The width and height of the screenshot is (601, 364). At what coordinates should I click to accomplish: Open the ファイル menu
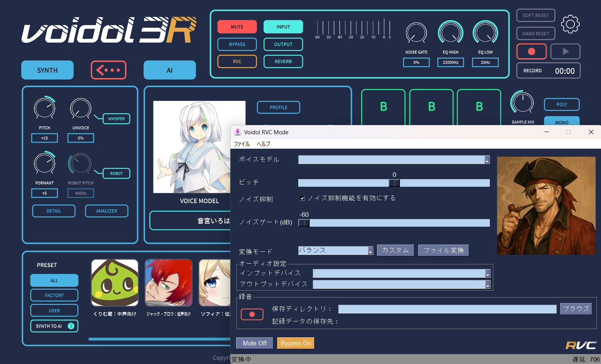(242, 144)
